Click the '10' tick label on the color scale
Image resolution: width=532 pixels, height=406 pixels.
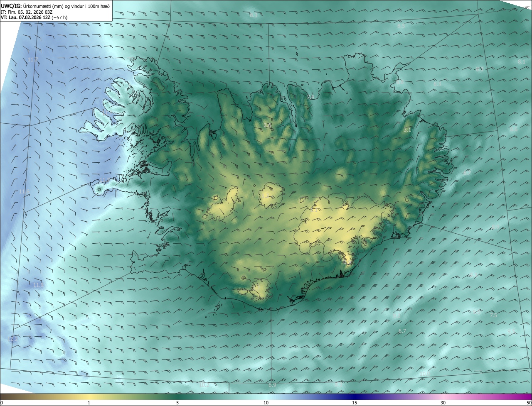266,403
